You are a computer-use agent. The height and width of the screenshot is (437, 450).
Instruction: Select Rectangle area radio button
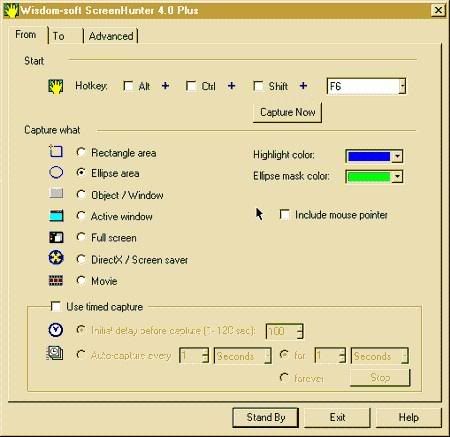coord(81,152)
